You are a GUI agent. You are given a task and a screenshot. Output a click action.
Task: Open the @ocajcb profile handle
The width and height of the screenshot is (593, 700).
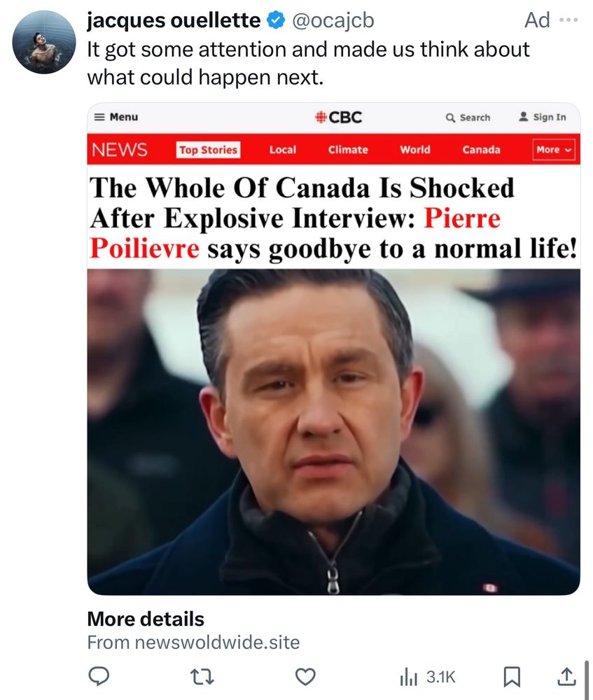[x=335, y=20]
